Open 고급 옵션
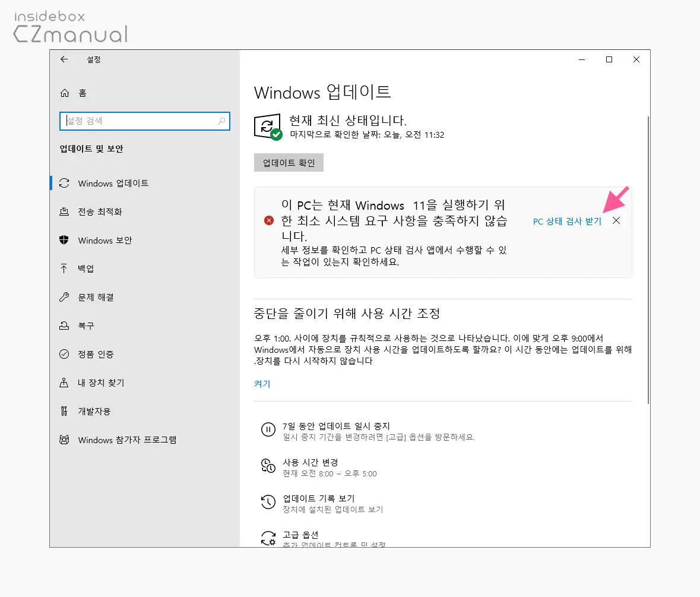The height and width of the screenshot is (597, 700). (x=300, y=535)
